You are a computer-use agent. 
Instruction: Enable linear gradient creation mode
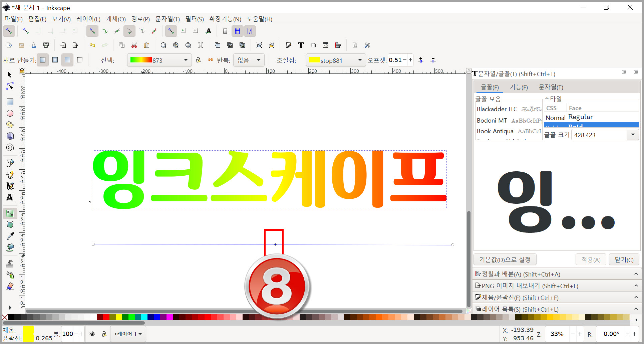(43, 60)
